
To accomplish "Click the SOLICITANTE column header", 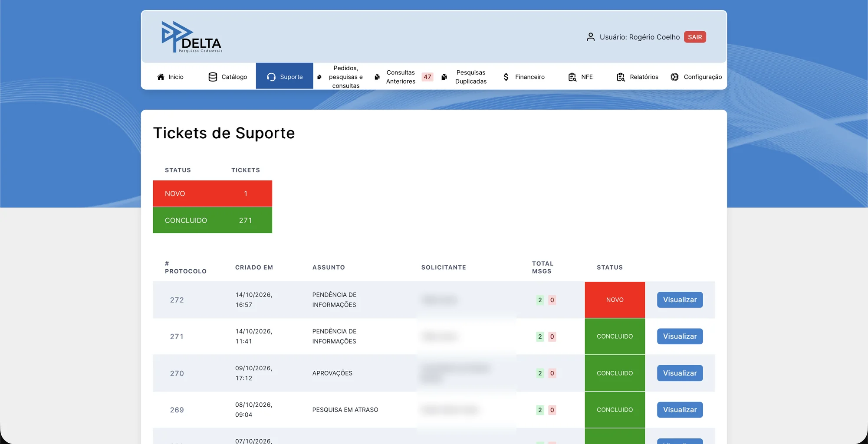I will 444,268.
